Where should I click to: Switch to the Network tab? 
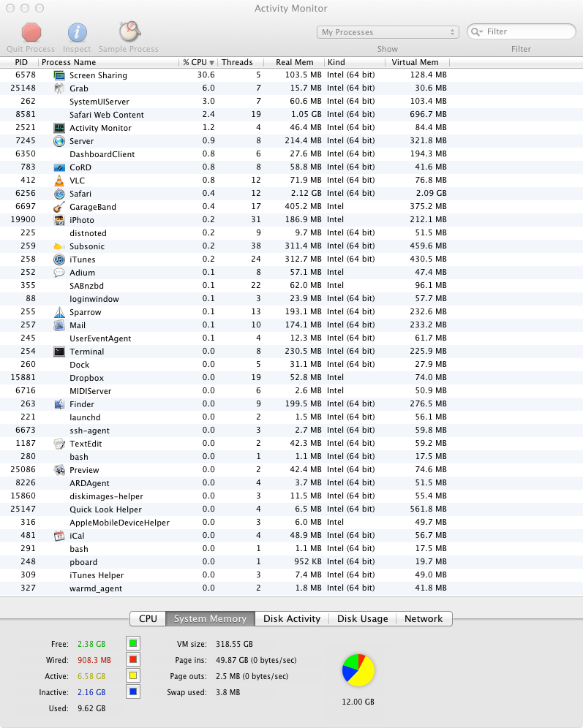click(424, 618)
